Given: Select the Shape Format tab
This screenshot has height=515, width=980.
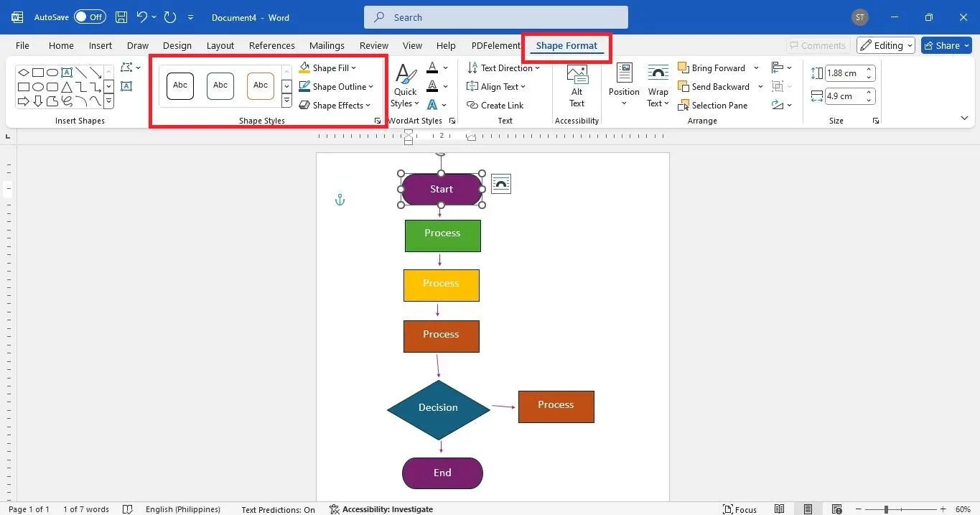Looking at the screenshot, I should [566, 45].
